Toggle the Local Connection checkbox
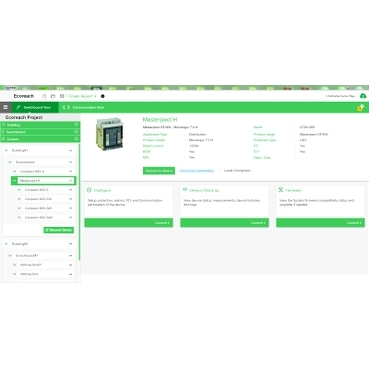369x369 pixels. click(220, 170)
